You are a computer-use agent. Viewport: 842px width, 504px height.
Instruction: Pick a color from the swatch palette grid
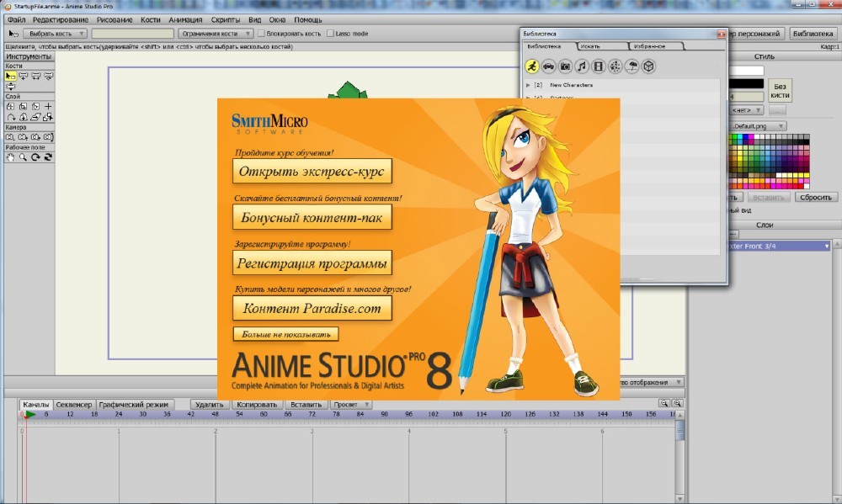tap(769, 161)
